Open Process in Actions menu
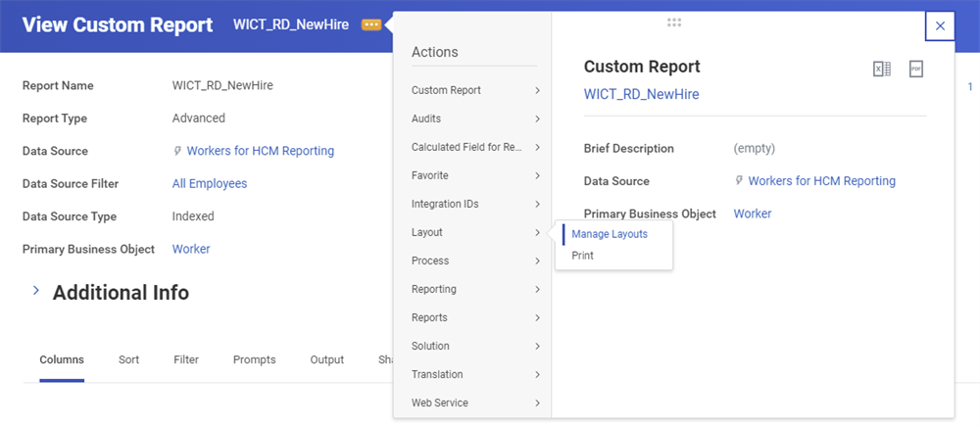This screenshot has width=980, height=428. click(x=430, y=262)
